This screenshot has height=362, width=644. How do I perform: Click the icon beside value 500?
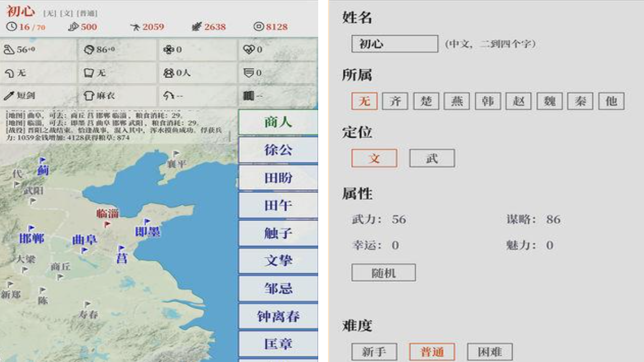click(x=73, y=27)
